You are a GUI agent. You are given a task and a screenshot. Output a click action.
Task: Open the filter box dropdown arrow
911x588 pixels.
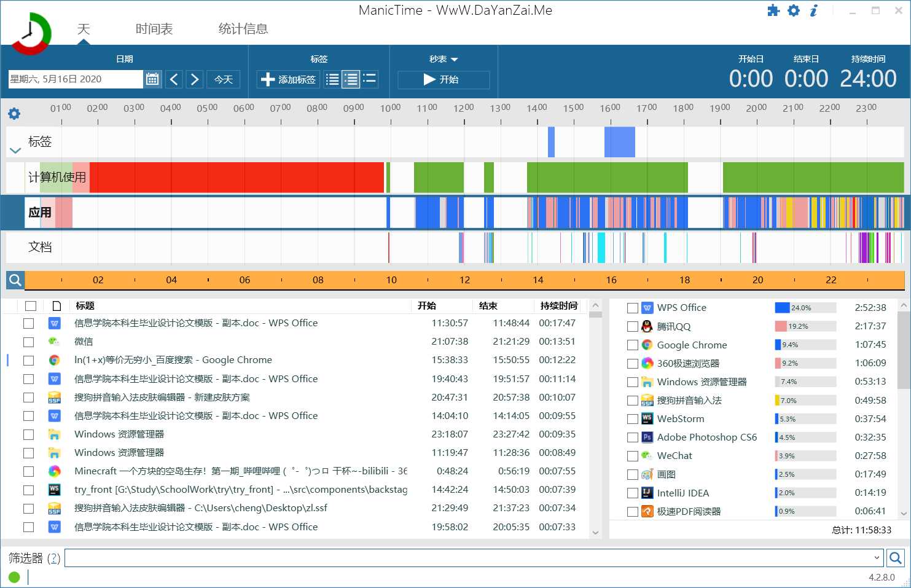click(x=877, y=558)
